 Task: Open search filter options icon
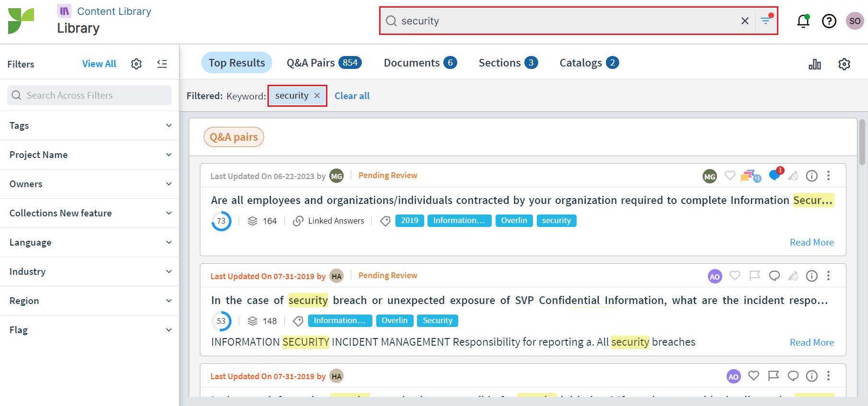[x=766, y=21]
